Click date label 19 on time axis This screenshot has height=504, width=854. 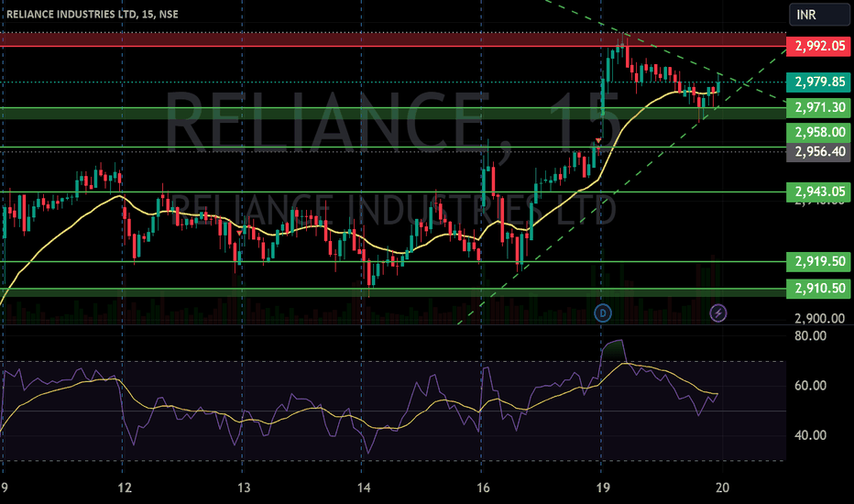(603, 488)
